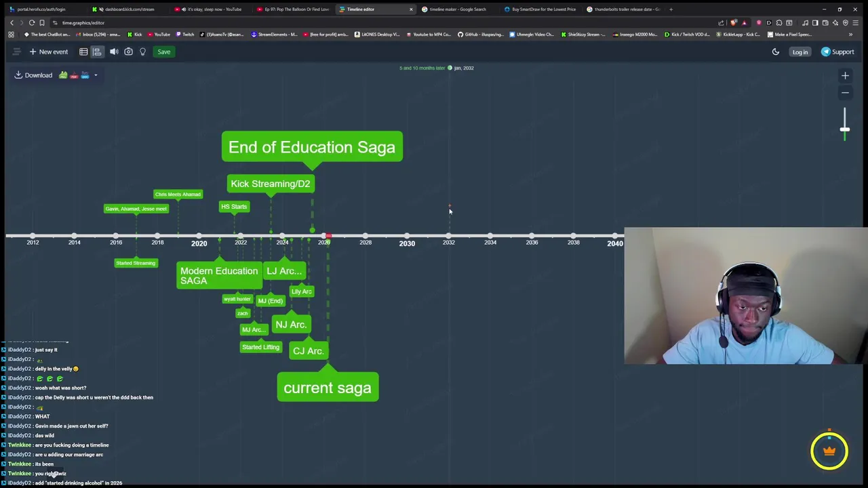
Task: Select the Lily Arc event
Action: [301, 291]
